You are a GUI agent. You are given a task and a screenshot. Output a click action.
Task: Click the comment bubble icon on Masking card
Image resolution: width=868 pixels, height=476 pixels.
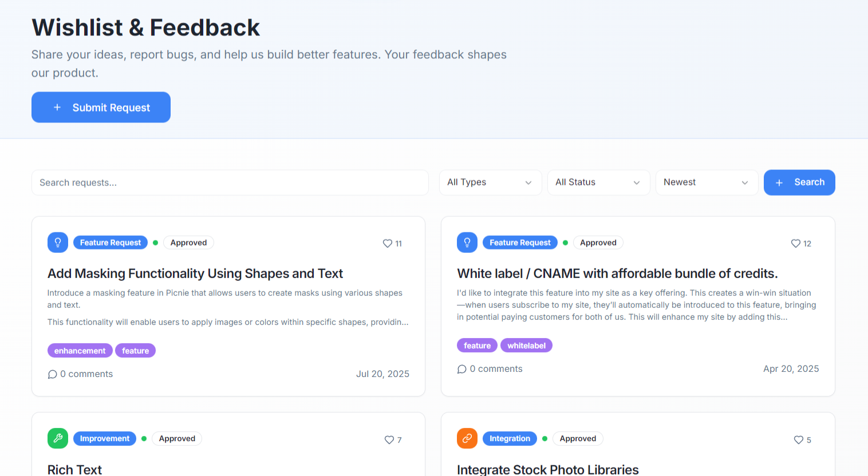(x=53, y=374)
